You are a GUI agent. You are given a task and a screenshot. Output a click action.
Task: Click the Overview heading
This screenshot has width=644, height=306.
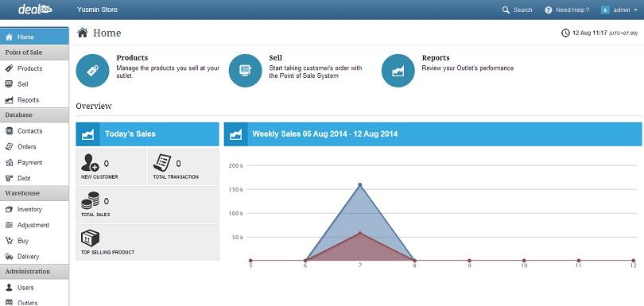[94, 106]
